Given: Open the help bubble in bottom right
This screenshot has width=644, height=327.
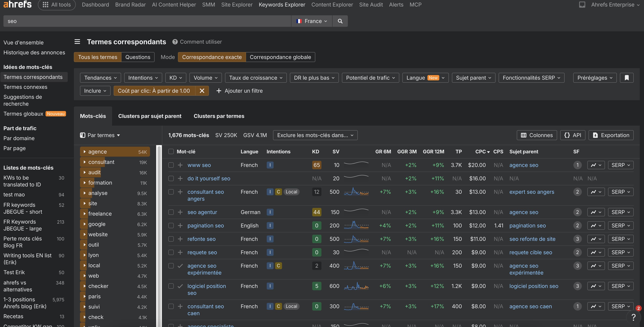Looking at the screenshot, I should 633,317.
